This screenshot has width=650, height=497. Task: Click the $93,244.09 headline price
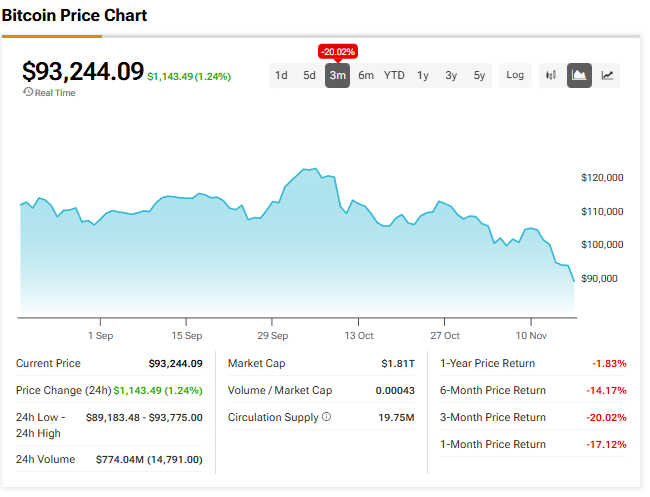click(x=83, y=71)
